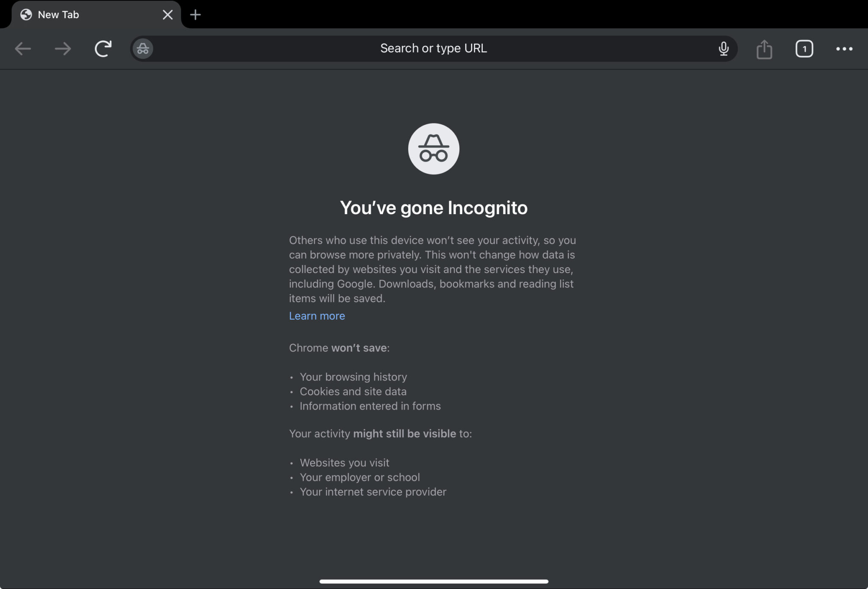
Task: Click the Search or type URL field
Action: click(434, 48)
